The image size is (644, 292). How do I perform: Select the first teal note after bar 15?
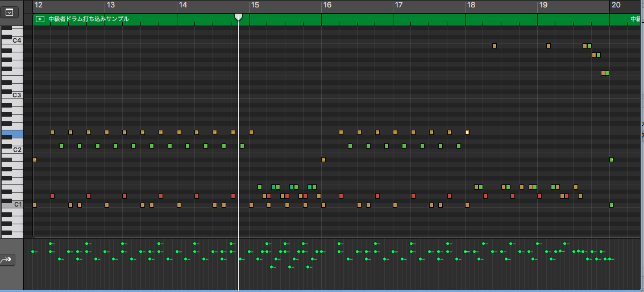click(x=273, y=187)
